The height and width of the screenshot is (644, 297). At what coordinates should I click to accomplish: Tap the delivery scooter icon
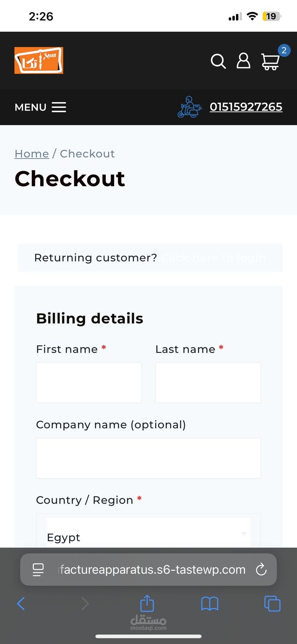189,107
